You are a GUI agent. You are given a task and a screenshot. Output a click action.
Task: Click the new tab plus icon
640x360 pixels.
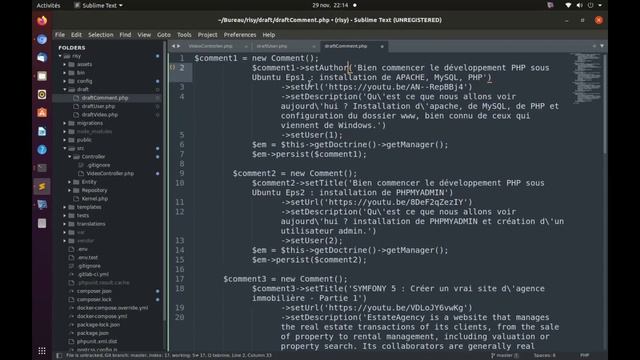594,46
